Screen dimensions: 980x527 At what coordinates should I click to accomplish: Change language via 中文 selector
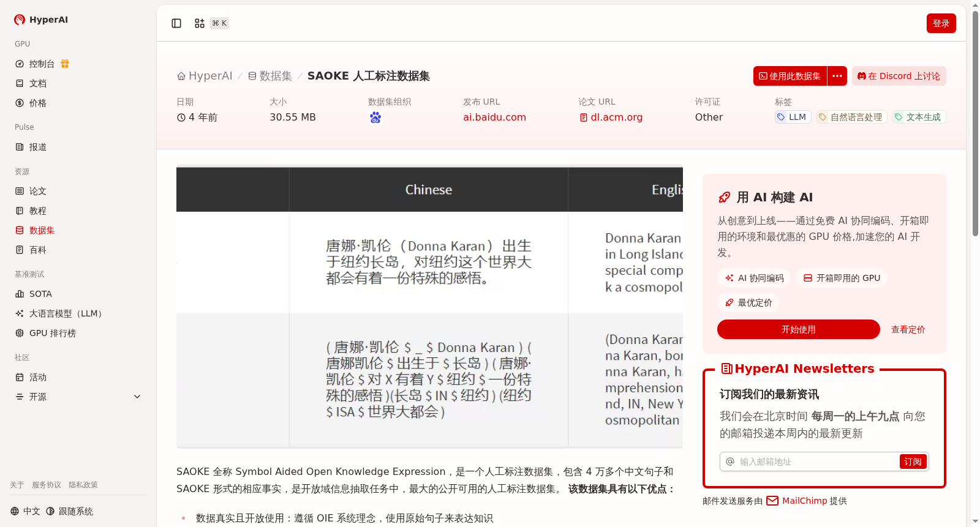click(25, 511)
